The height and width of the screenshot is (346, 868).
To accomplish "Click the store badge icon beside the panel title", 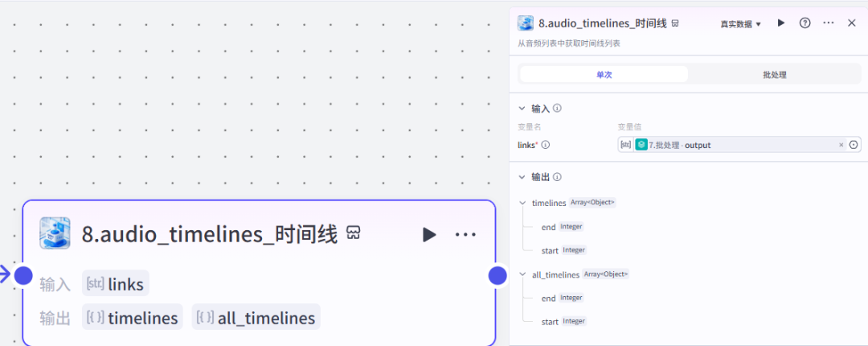I will [675, 23].
